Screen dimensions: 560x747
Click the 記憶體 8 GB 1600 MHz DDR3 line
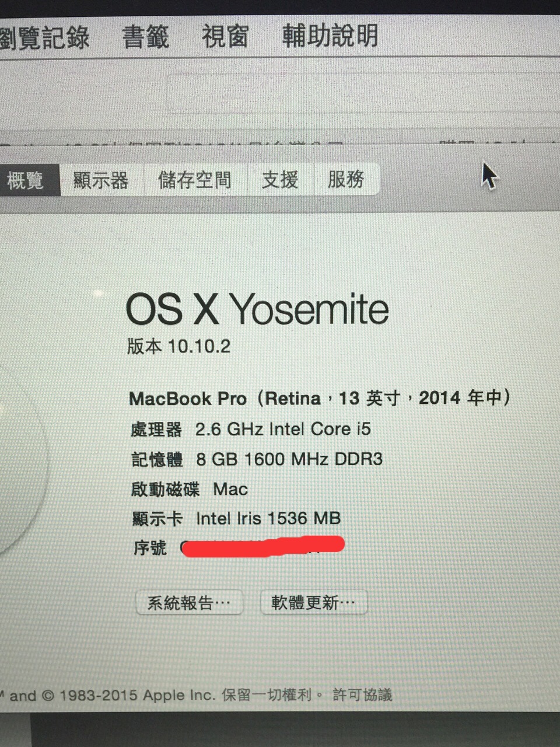tap(257, 459)
